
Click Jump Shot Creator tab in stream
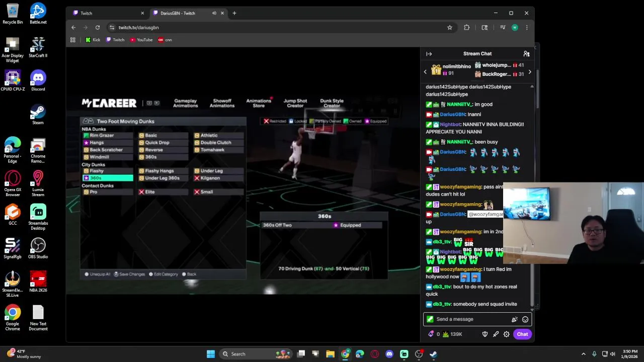pos(295,103)
